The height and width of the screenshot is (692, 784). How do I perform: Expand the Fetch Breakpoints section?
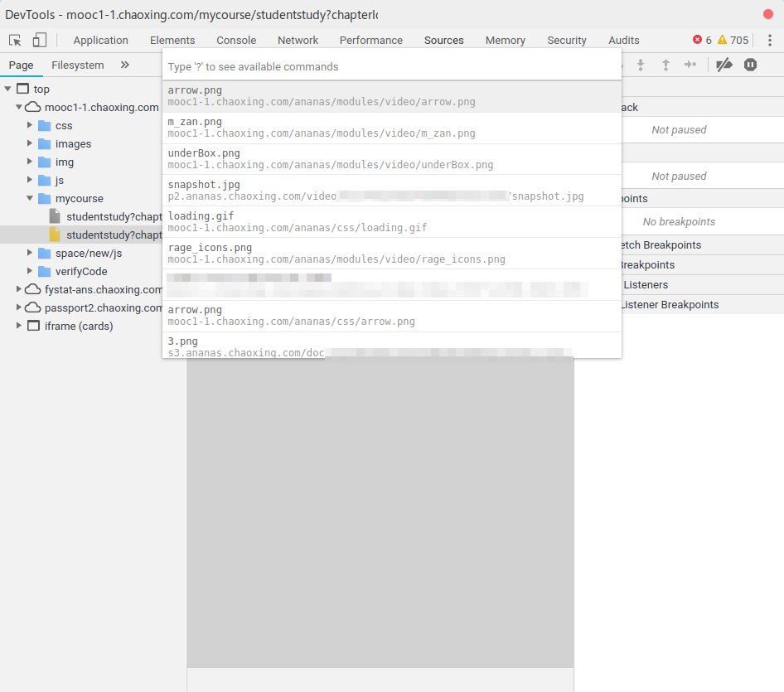[x=703, y=245]
